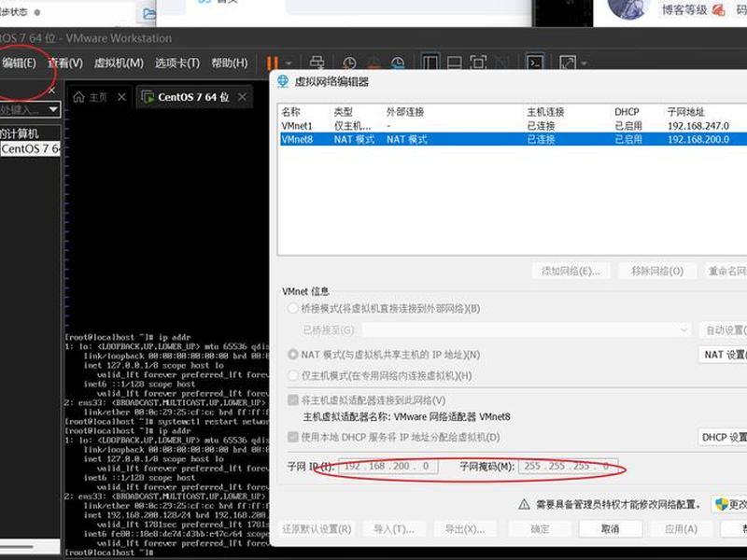Image resolution: width=747 pixels, height=560 pixels.
Task: Open the console view icon
Action: click(535, 63)
